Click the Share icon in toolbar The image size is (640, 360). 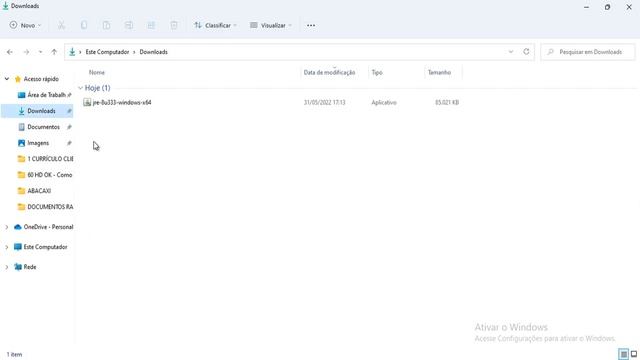[x=151, y=25]
